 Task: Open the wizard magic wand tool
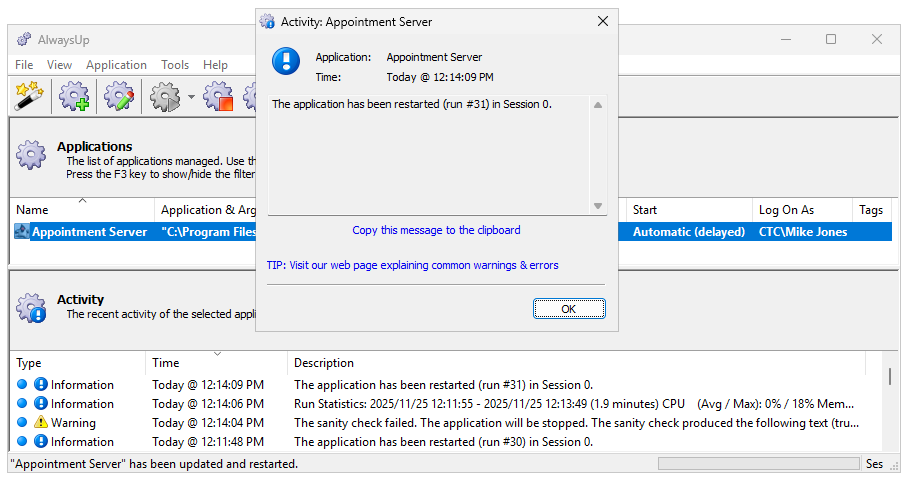click(x=27, y=96)
